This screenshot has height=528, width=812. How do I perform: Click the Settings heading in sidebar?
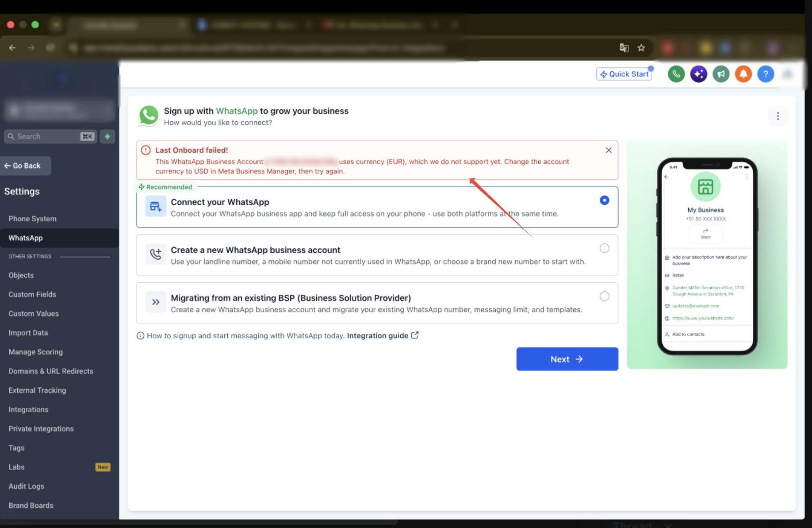pyautogui.click(x=22, y=192)
